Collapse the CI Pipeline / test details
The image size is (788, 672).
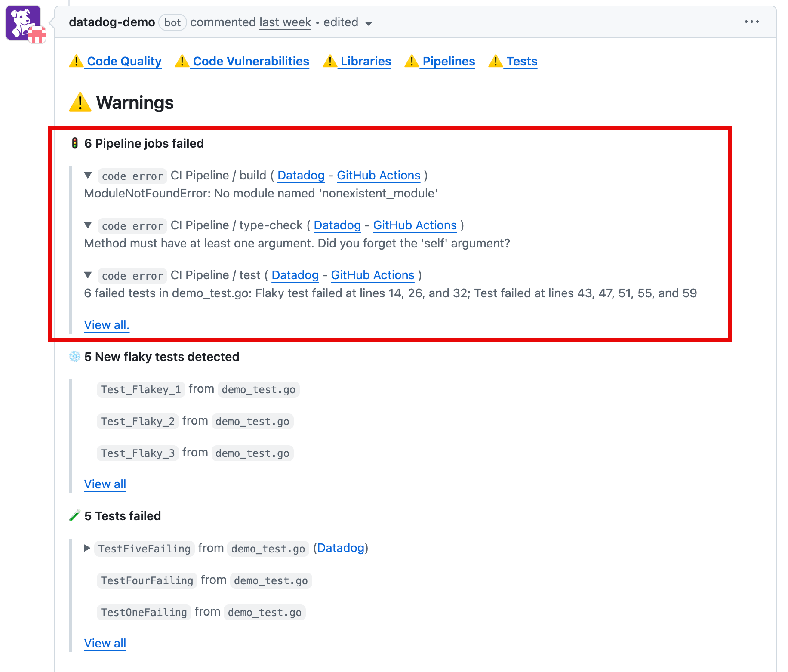pos(88,275)
